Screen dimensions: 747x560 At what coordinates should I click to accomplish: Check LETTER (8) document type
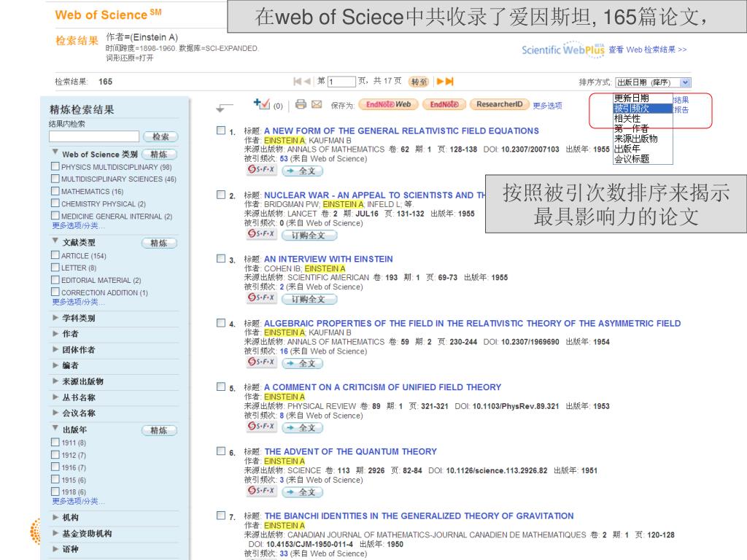coord(55,267)
